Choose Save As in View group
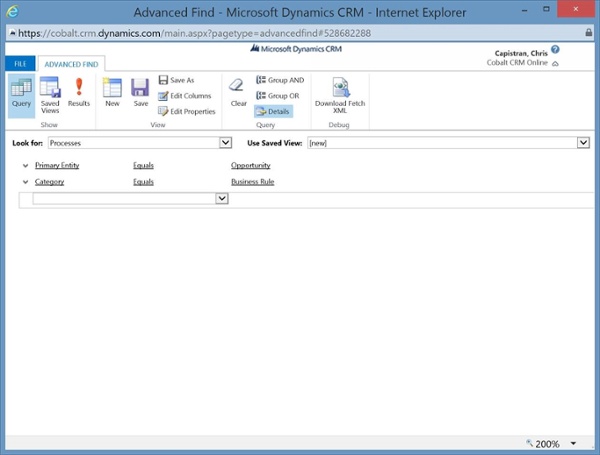The height and width of the screenshot is (455, 600). point(180,80)
